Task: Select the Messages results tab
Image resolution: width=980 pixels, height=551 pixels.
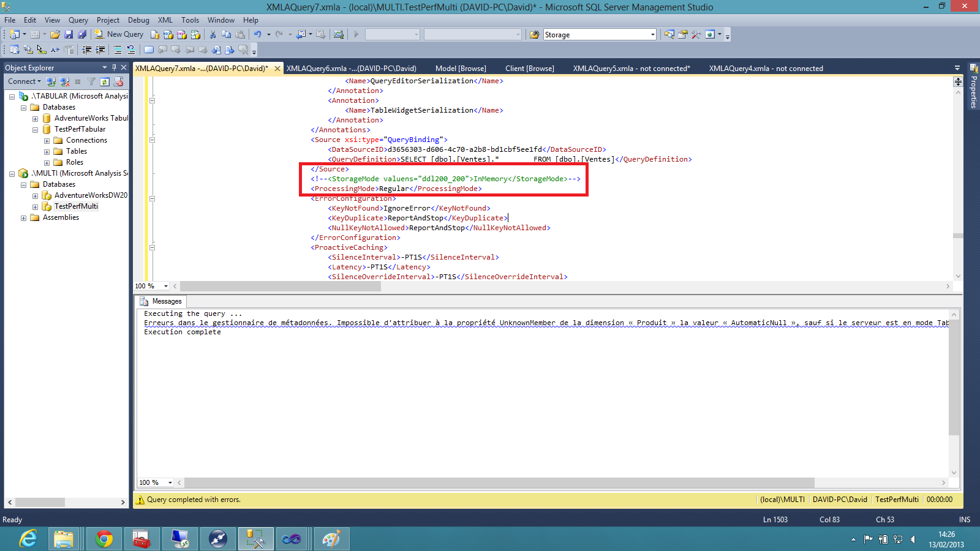Action: click(x=161, y=301)
